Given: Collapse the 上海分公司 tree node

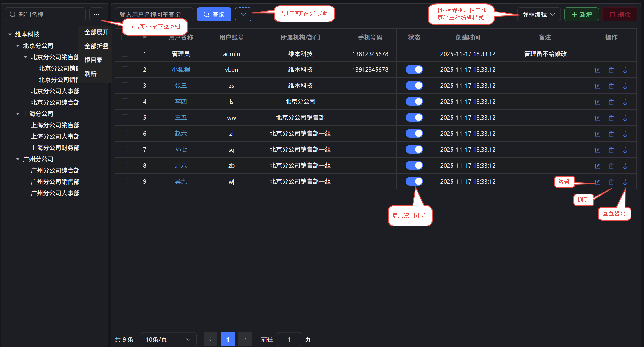Looking at the screenshot, I should click(x=18, y=114).
